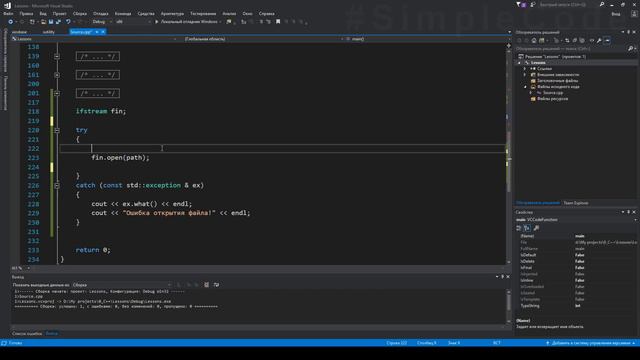The image size is (640, 360).
Task: Click the ifstream fin; code line
Action: click(101, 111)
